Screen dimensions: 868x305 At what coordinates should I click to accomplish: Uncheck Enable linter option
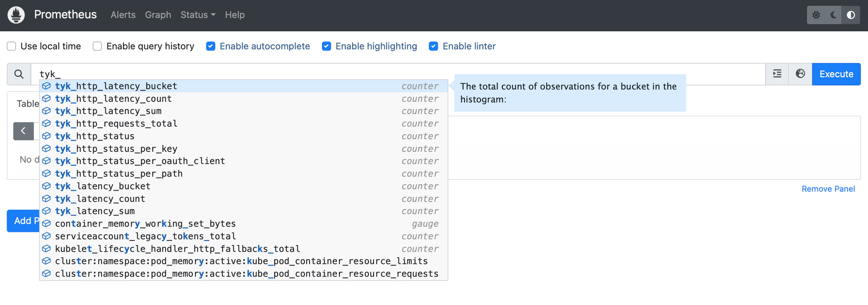click(434, 46)
